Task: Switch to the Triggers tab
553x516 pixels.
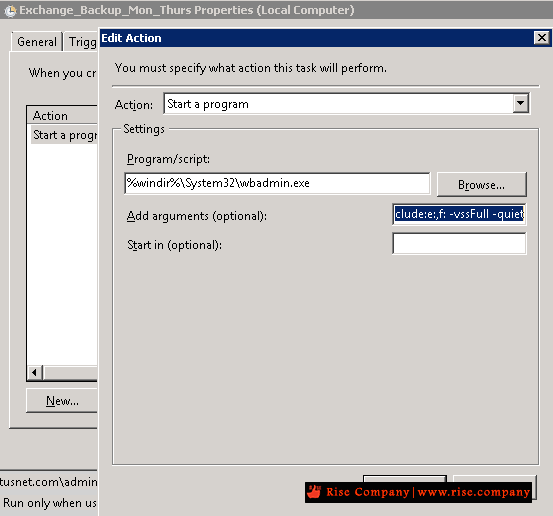Action: click(x=81, y=42)
